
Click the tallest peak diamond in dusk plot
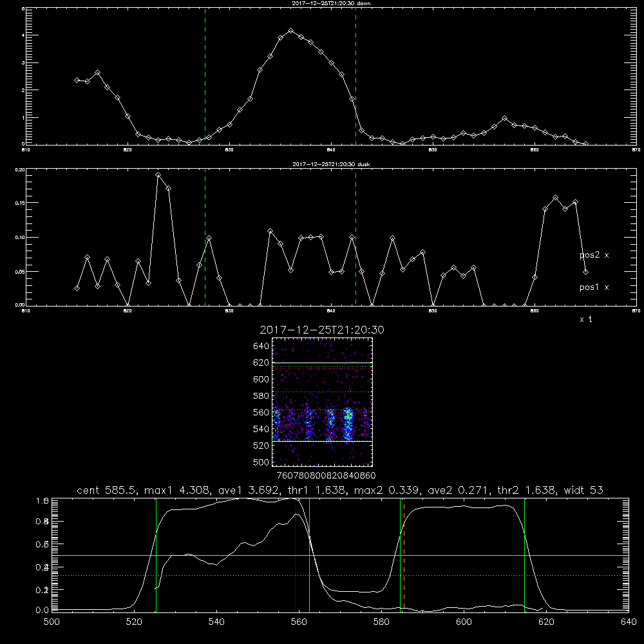(x=158, y=175)
